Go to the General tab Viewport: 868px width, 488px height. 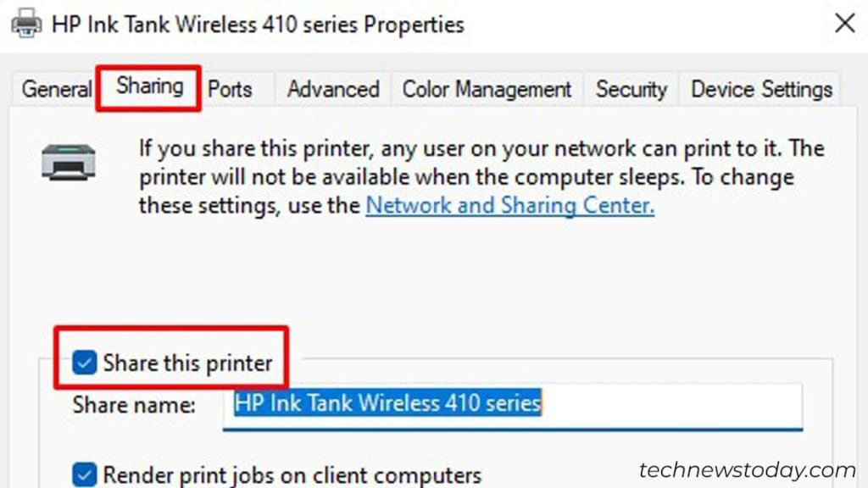(55, 89)
